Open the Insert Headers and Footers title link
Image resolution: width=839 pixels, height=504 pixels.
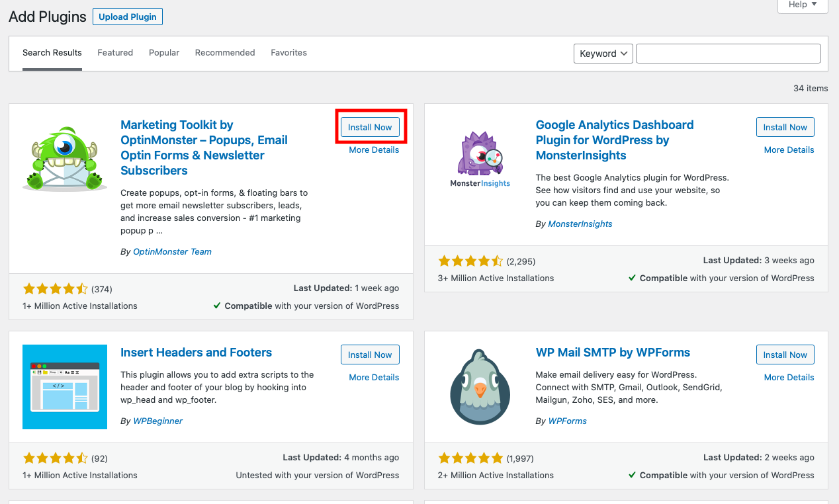click(x=196, y=353)
